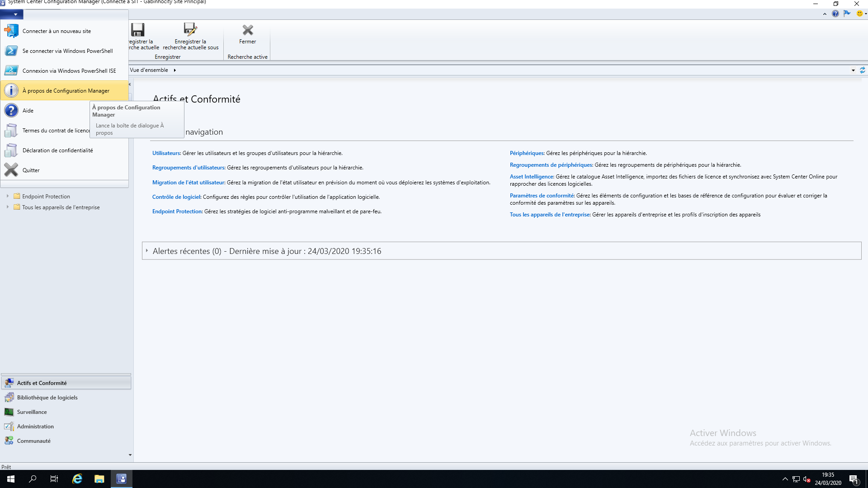Expand the Endpoint Protection tree node
Image resolution: width=868 pixels, height=488 pixels.
click(x=8, y=196)
